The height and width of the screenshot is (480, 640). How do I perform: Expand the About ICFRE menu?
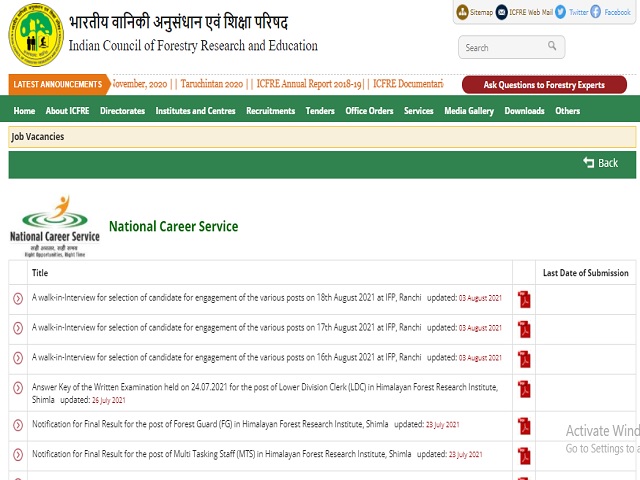tap(70, 111)
